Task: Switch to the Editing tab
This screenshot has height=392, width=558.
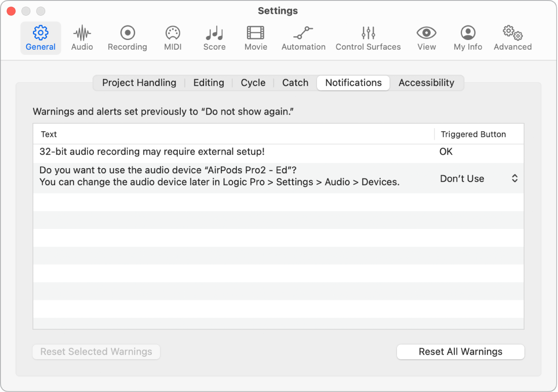Action: (209, 83)
